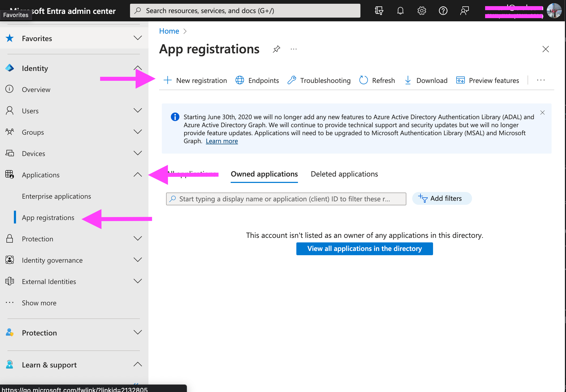566x392 pixels.
Task: Open the settings gear
Action: (422, 11)
